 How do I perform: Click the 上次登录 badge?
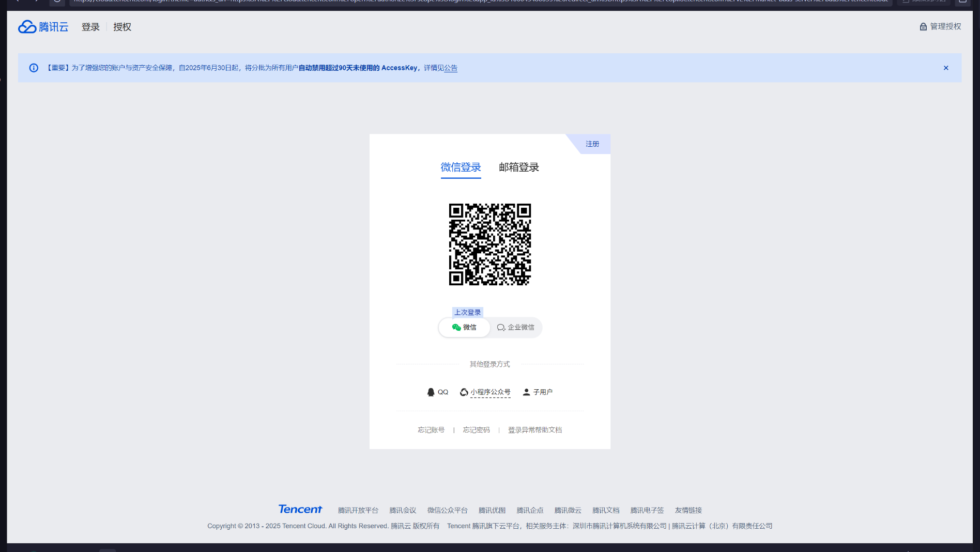click(x=468, y=312)
